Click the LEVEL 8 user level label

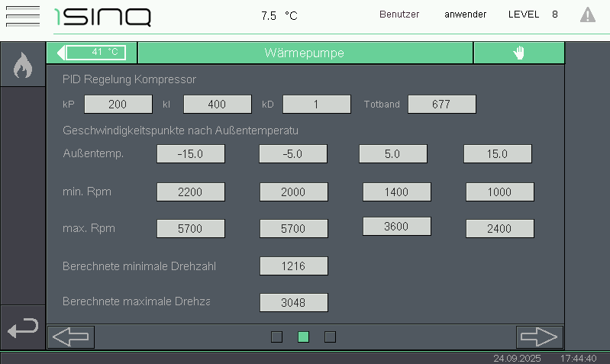click(533, 14)
